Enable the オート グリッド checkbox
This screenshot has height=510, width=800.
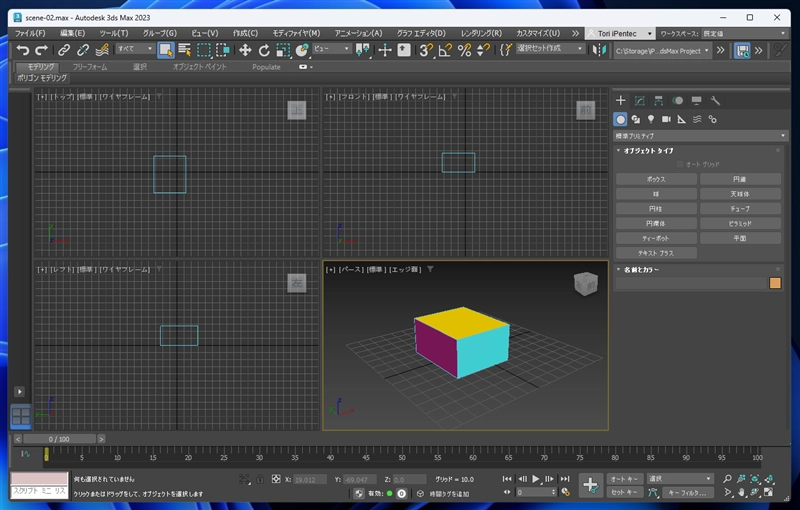click(x=680, y=164)
